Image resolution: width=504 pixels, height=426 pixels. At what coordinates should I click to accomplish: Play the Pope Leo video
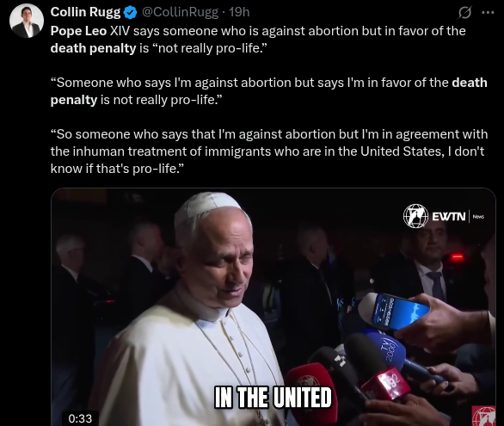point(274,307)
